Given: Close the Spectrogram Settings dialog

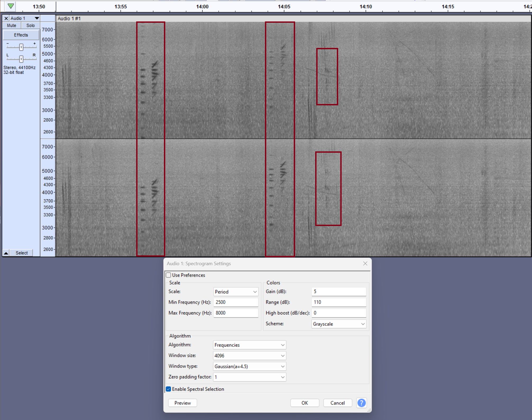Looking at the screenshot, I should tap(365, 264).
